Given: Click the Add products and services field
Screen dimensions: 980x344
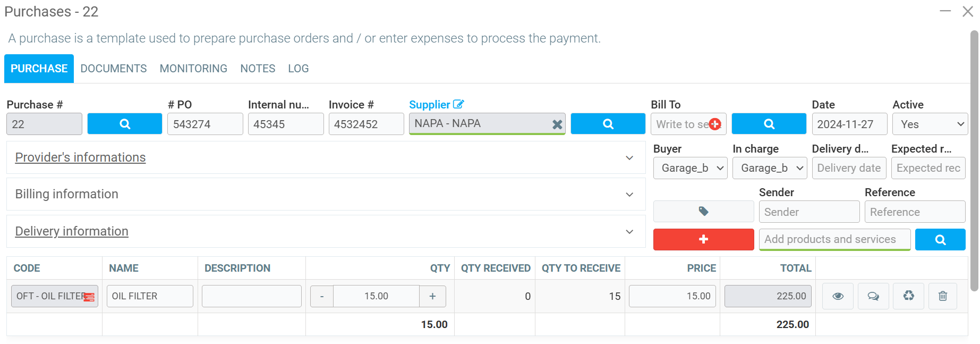Looking at the screenshot, I should (x=834, y=239).
